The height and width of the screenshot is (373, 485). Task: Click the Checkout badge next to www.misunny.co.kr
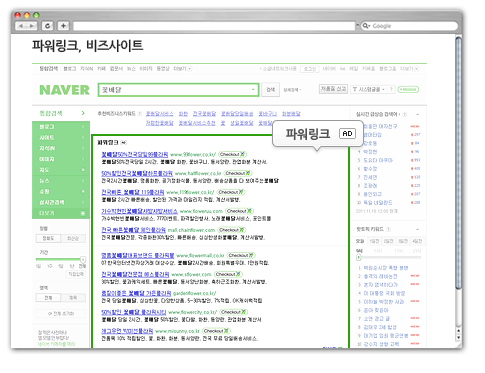pos(216,331)
